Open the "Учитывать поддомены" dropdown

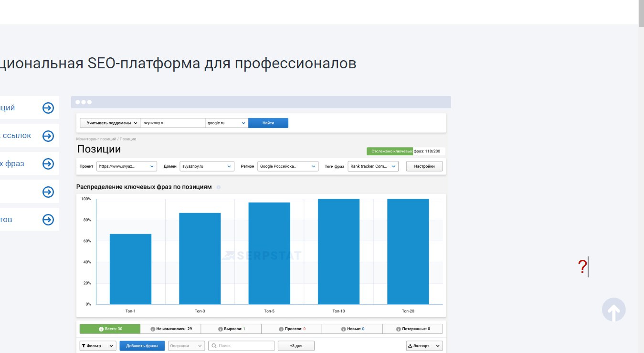click(110, 123)
